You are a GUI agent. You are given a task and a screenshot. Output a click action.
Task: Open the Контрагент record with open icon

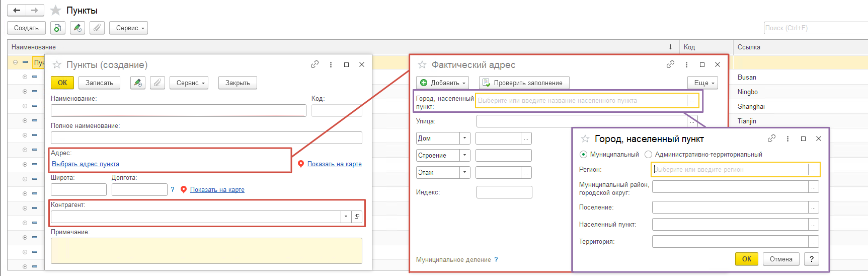357,217
